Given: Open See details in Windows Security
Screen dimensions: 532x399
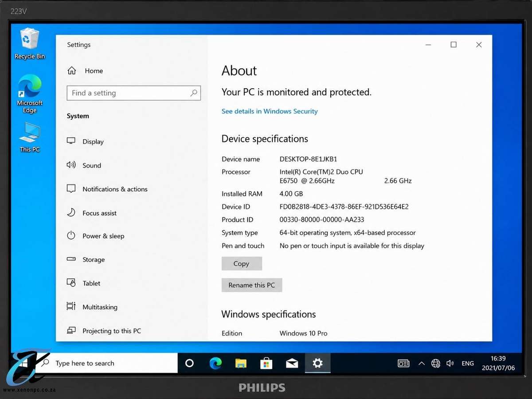Looking at the screenshot, I should click(270, 111).
